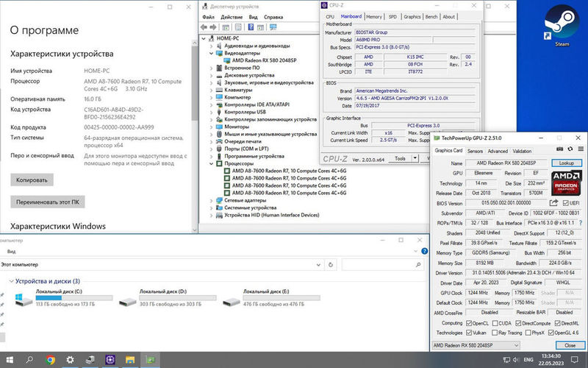Click bus interface question mark in GPU-Z
This screenshot has height=368, width=588.
pos(581,223)
